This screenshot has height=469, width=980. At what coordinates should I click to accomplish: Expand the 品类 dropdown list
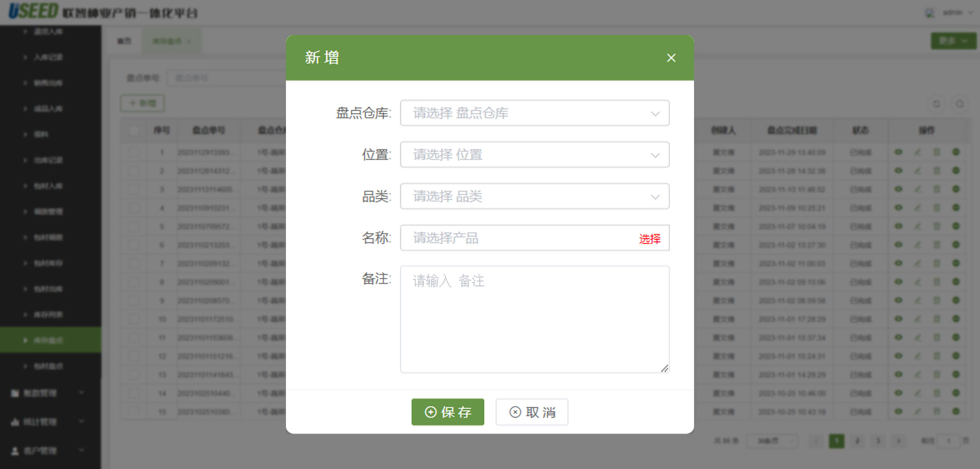[x=534, y=197]
